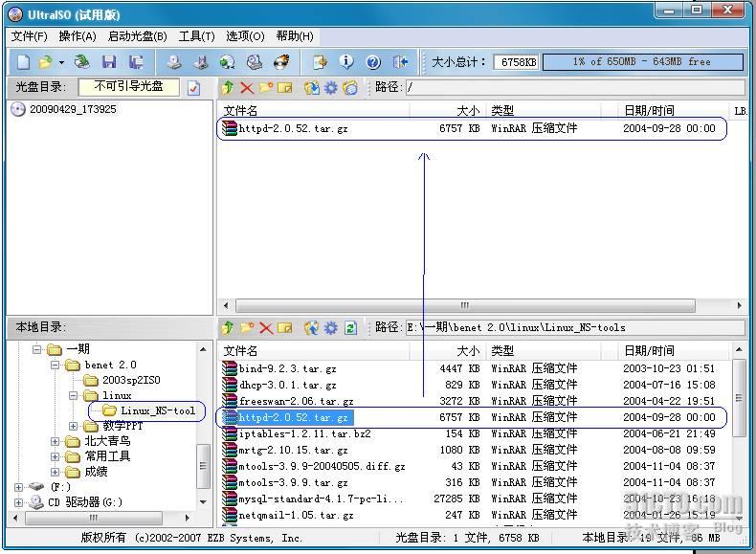Viewport: 756px width, 554px height.
Task: Click the refresh icon in local pane toolbar
Action: pos(350,328)
